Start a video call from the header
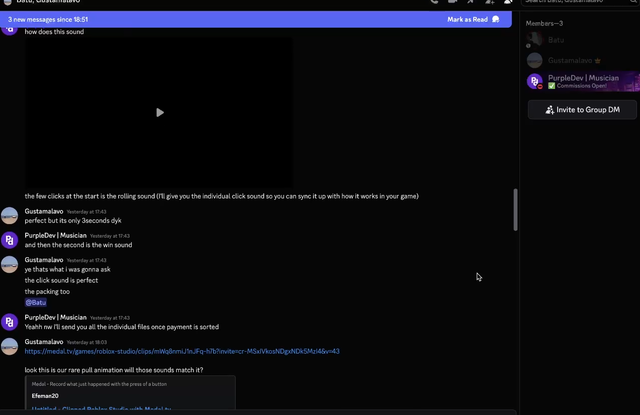Screen dimensions: 640x415 point(452,2)
